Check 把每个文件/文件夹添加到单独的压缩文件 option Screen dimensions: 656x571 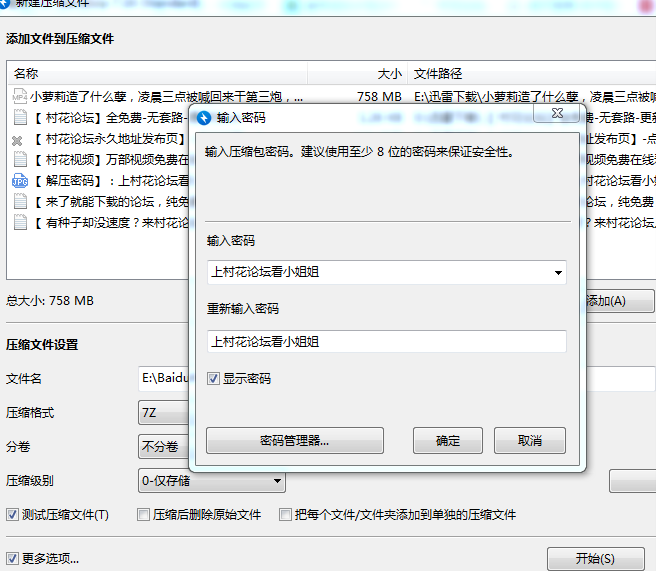point(286,515)
